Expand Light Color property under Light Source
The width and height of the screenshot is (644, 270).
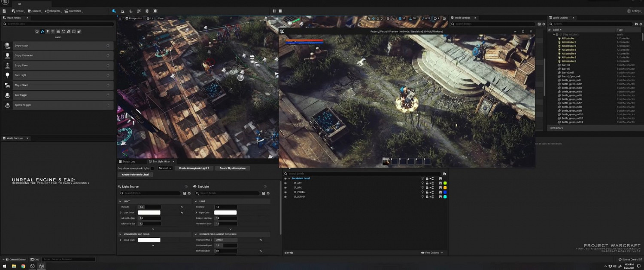[121, 212]
